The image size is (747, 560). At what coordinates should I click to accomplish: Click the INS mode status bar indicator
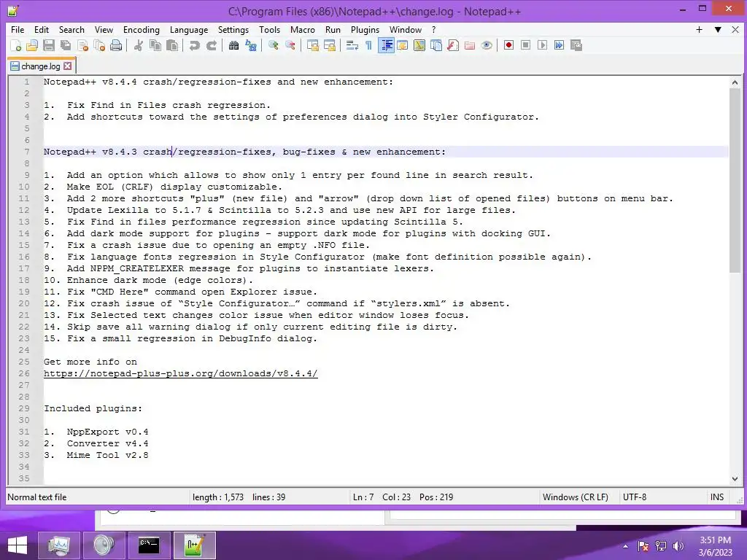(717, 497)
